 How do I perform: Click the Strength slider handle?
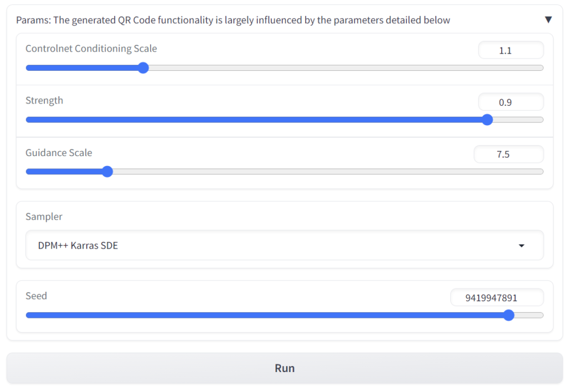point(487,120)
